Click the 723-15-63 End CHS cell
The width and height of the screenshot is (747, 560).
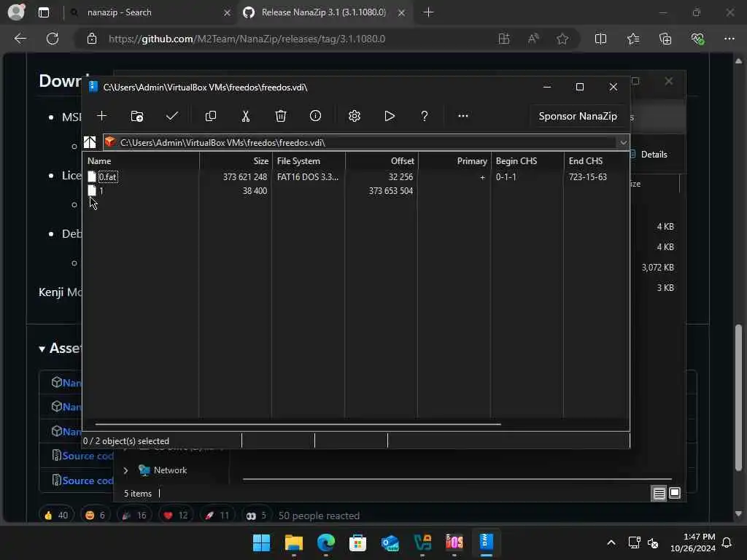coord(587,176)
